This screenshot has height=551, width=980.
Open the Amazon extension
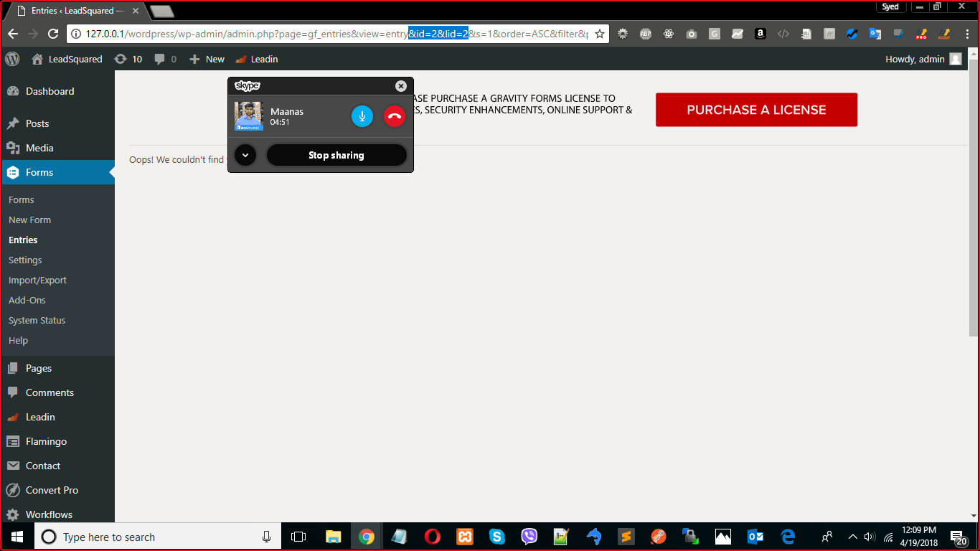point(760,34)
